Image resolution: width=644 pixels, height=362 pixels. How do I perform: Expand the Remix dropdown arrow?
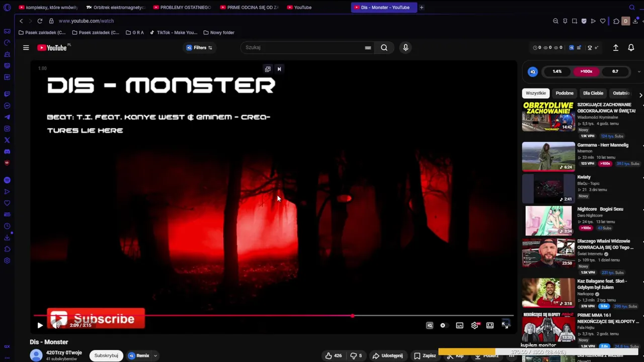tap(155, 355)
